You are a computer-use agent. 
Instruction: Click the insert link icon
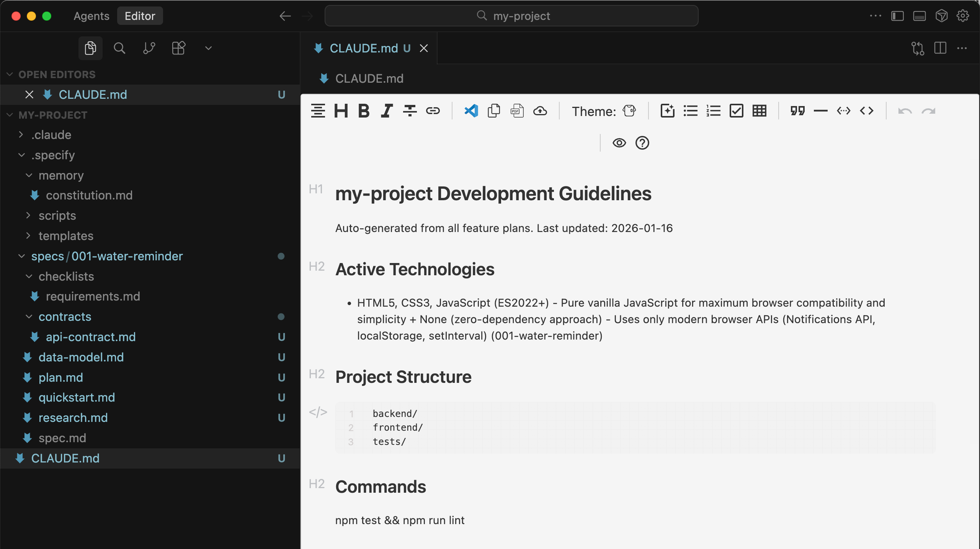(x=433, y=111)
